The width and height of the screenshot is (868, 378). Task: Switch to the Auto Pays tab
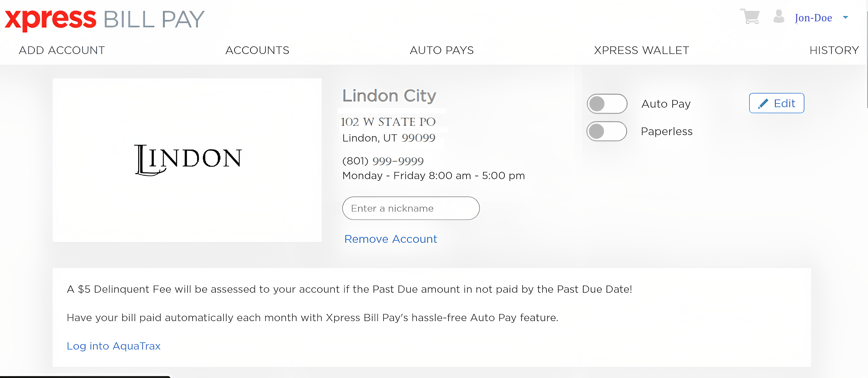(x=441, y=50)
